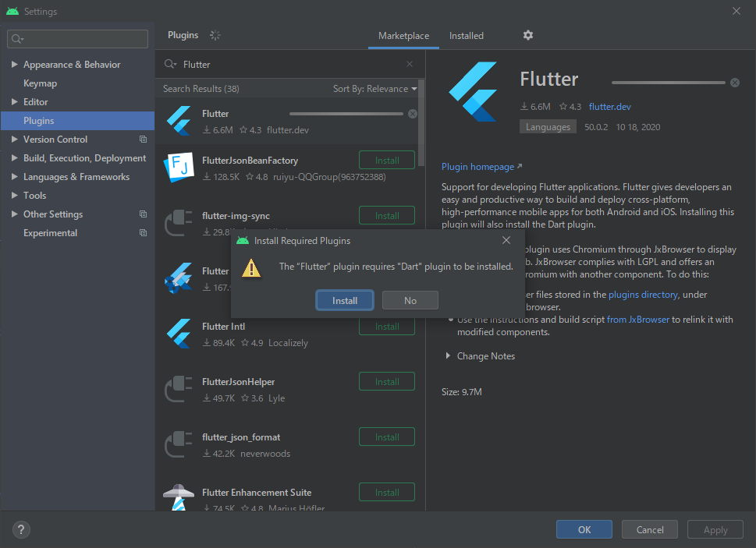Clear the Flutter search text
756x548 pixels.
410,64
